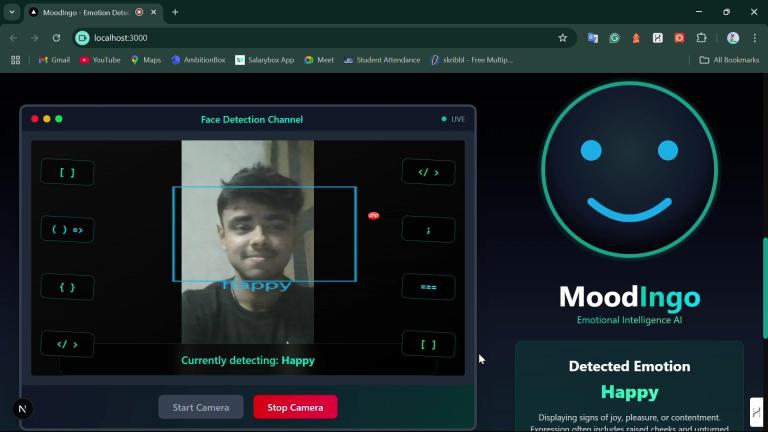The image size is (768, 432).
Task: Click the semicolon code chip
Action: point(429,230)
